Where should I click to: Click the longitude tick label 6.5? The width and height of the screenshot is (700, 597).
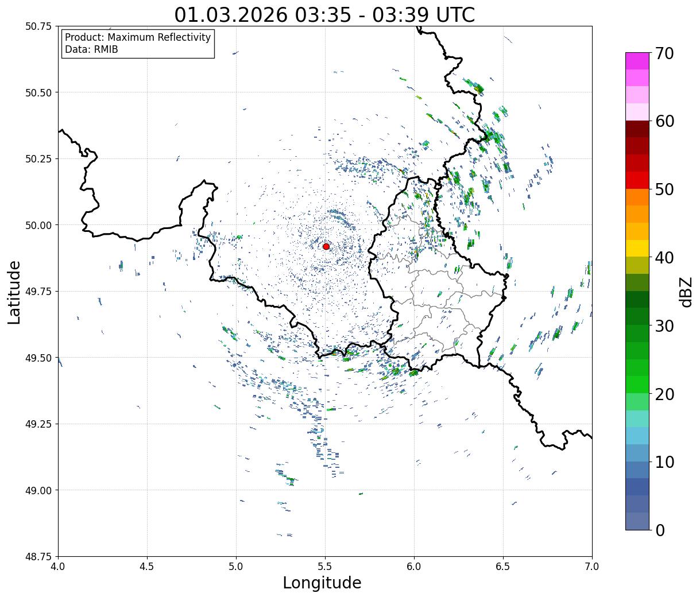tap(503, 567)
